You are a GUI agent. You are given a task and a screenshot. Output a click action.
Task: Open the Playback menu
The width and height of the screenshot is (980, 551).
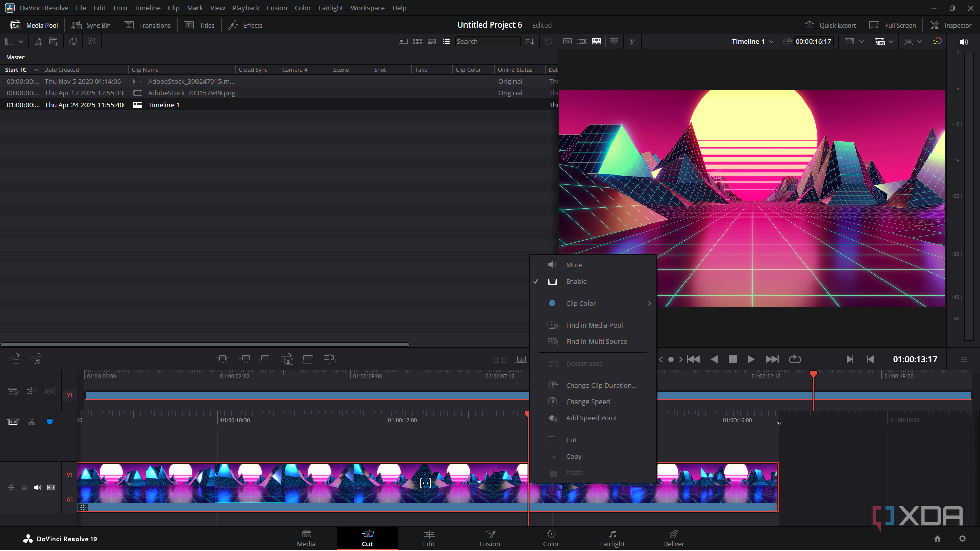point(246,8)
